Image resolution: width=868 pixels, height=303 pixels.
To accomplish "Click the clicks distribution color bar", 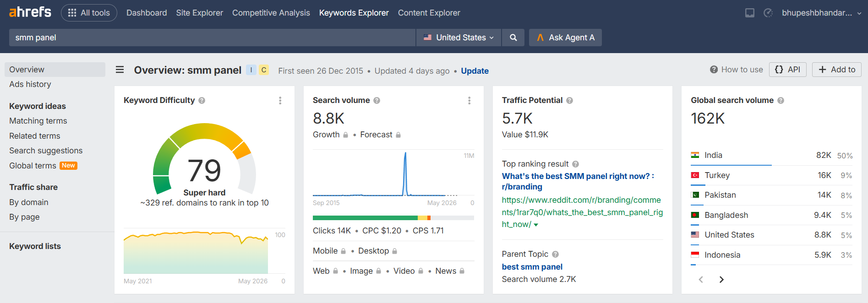I will [393, 218].
